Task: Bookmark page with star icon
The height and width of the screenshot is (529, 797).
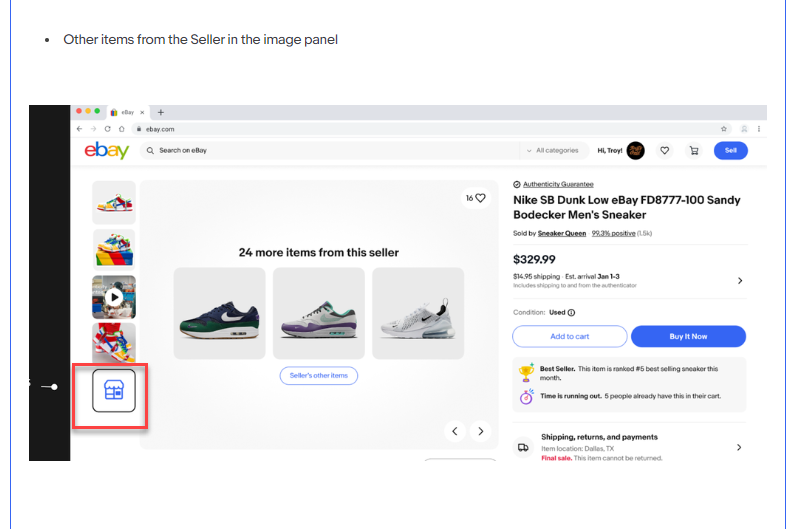Action: click(x=724, y=129)
